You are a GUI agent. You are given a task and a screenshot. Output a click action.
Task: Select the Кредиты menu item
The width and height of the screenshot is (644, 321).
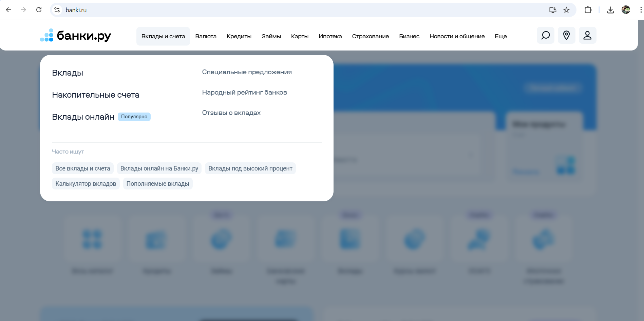[x=239, y=36]
